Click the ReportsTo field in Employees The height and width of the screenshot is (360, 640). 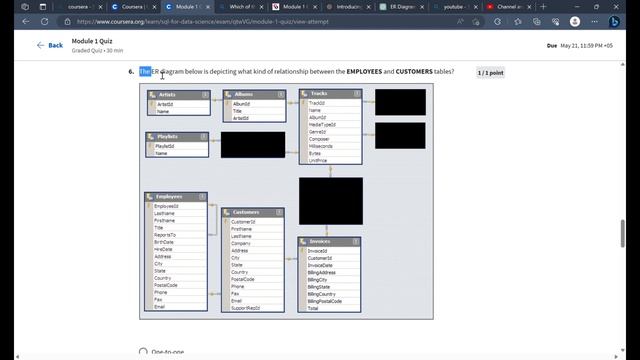click(165, 235)
